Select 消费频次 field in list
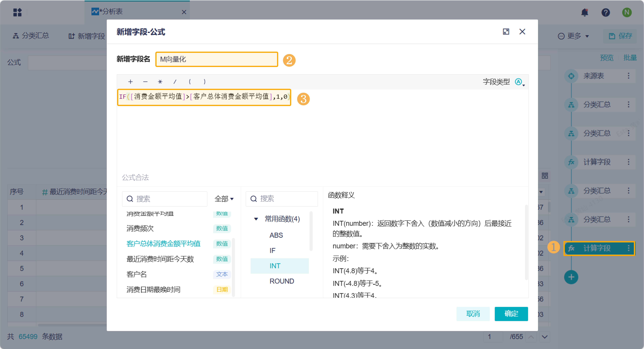Screen dimensions: 644x349 tap(140, 228)
